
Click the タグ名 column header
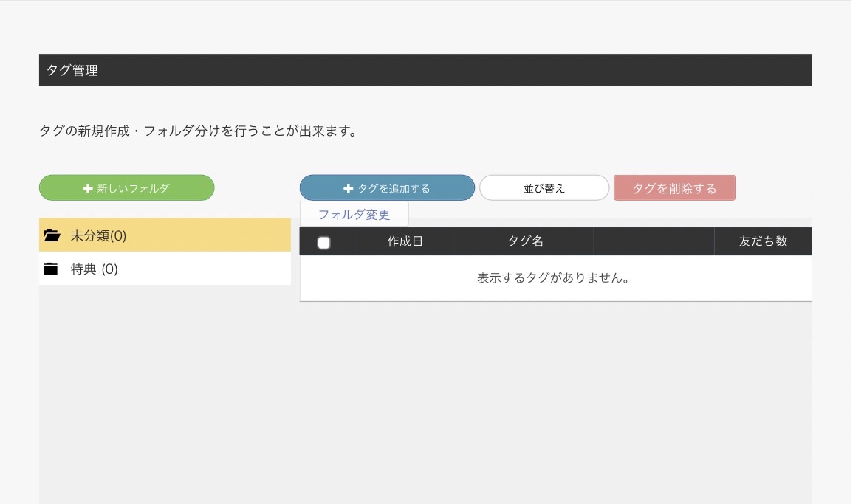(x=525, y=241)
